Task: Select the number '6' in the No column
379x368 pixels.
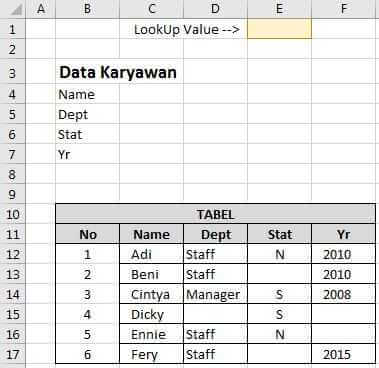Action: pyautogui.click(x=87, y=354)
